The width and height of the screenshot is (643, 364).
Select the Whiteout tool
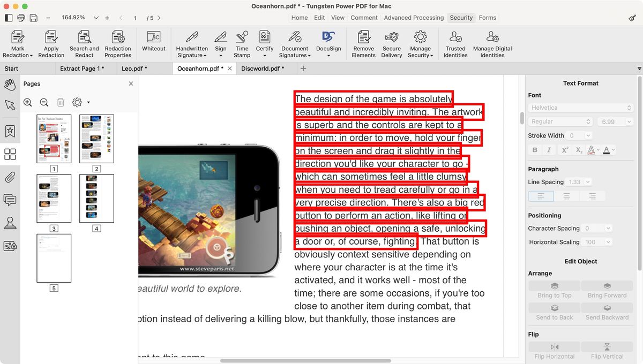154,43
